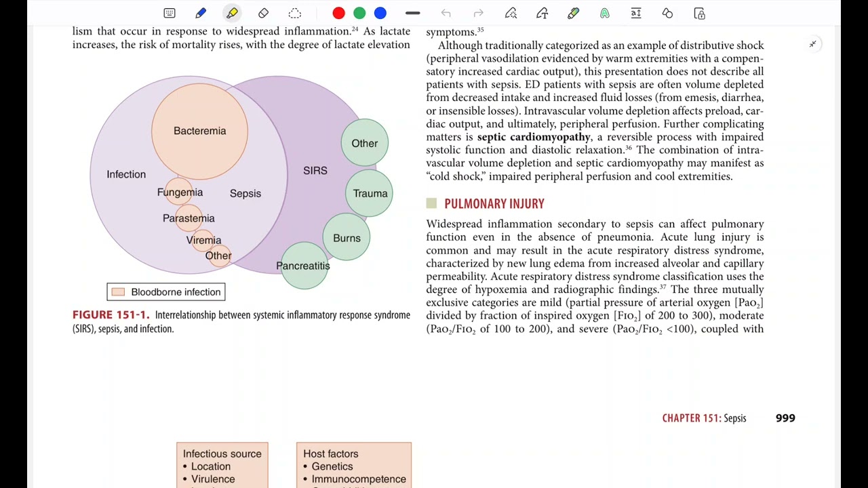This screenshot has height=488, width=868.
Task: Click the Burns bubble in the figure
Action: (x=347, y=238)
